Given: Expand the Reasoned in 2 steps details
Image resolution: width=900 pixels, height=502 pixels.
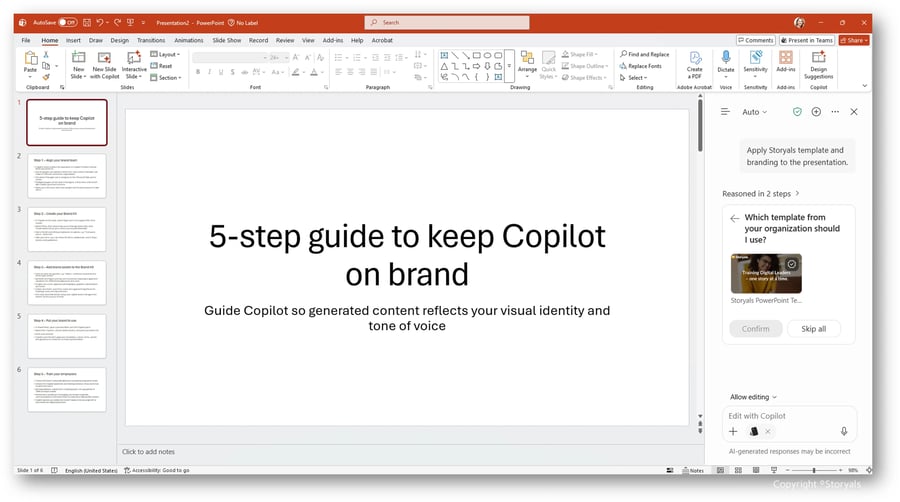Looking at the screenshot, I should point(761,194).
